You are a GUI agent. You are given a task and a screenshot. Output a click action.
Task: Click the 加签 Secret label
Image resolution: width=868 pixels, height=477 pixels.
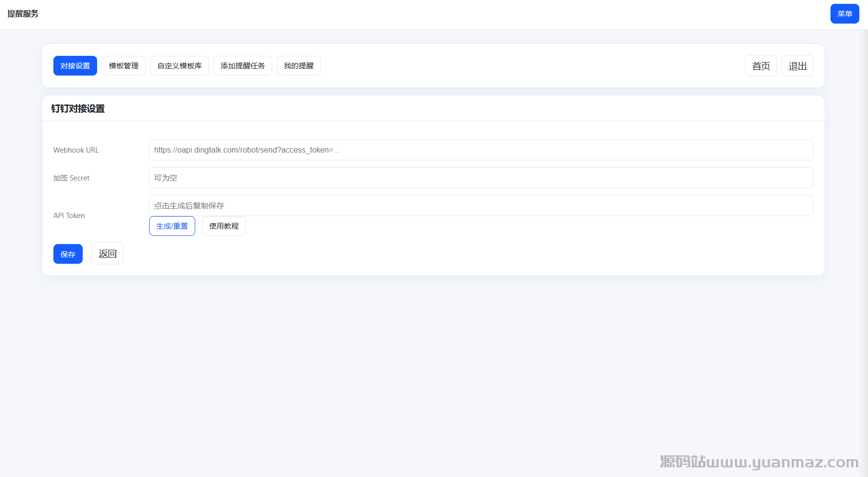71,178
